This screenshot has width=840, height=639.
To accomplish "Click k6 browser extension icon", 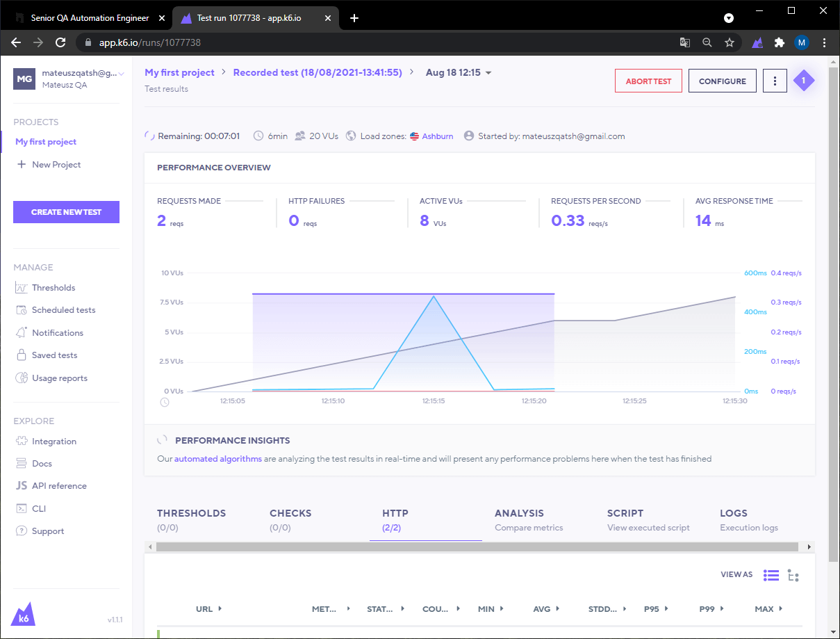I will coord(758,42).
